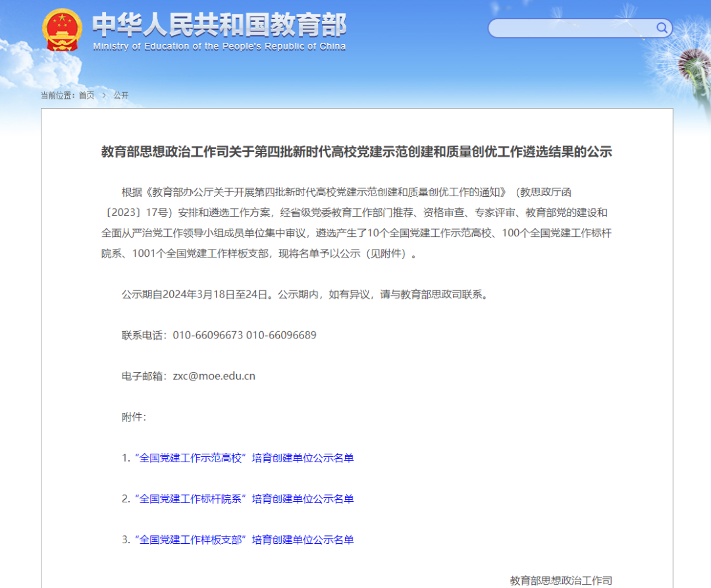Click the 附件 label

click(134, 417)
